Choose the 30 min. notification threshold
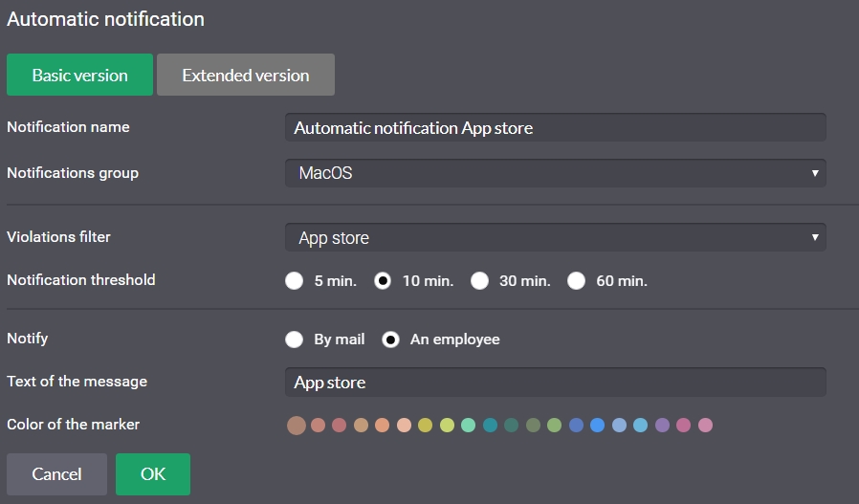The height and width of the screenshot is (504, 859). click(x=479, y=280)
